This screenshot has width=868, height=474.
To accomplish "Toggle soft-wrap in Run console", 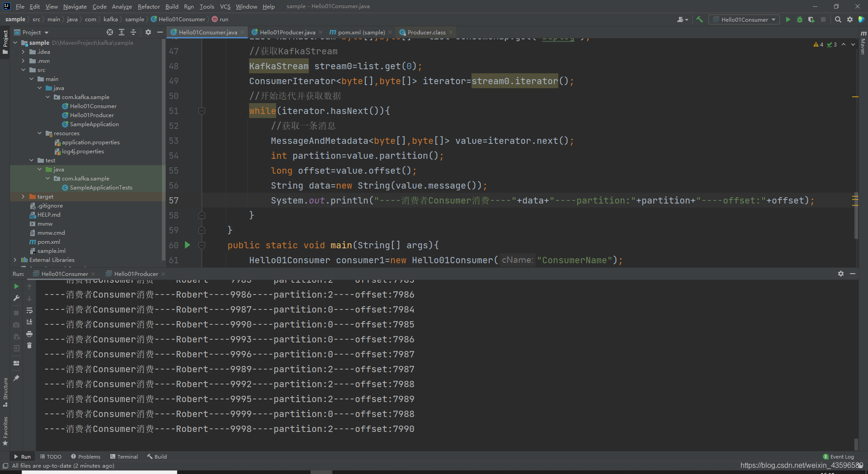I will (29, 310).
